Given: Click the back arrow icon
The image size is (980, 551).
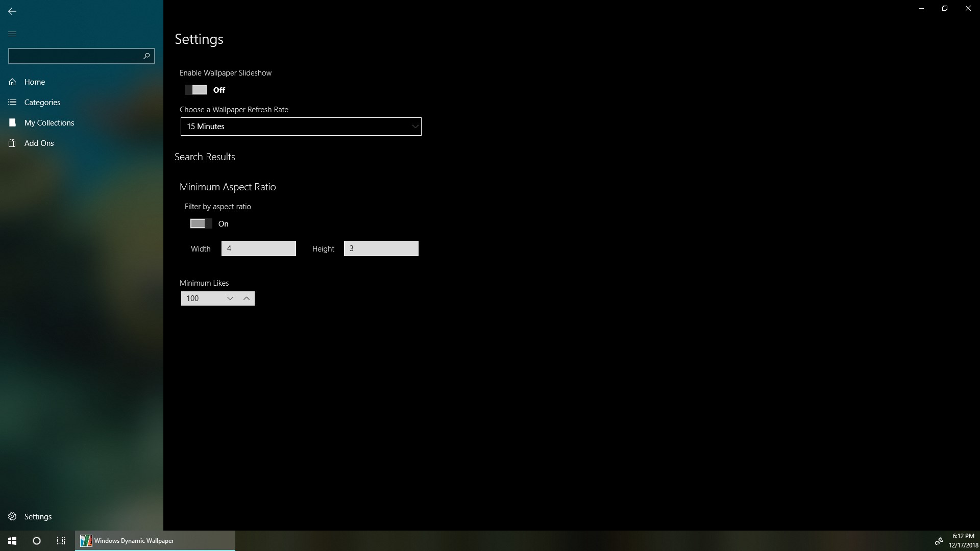Looking at the screenshot, I should click(x=12, y=11).
